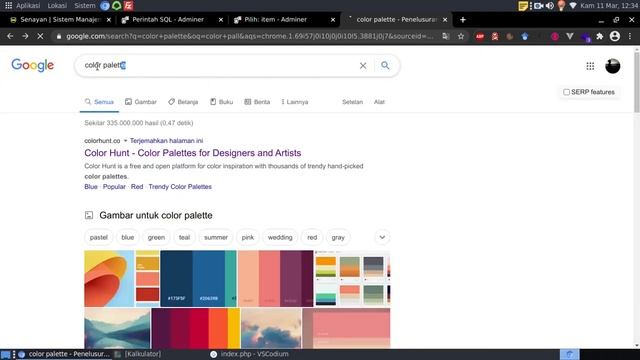The width and height of the screenshot is (640, 360).
Task: Open the volume tray icon
Action: (x=550, y=6)
